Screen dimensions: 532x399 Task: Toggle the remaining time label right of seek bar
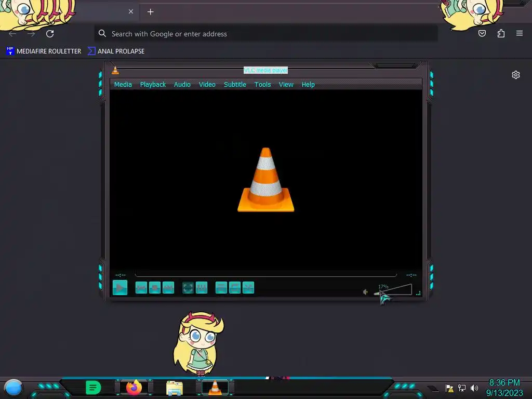(411, 275)
